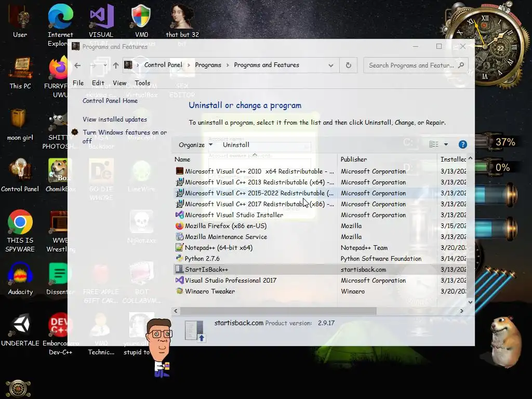Screen dimensions: 532x399
Task: Go up one level with up arrow
Action: [x=116, y=65]
